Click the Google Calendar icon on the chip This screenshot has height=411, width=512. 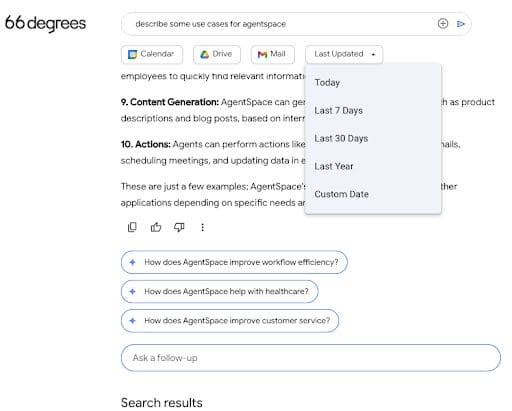[132, 54]
